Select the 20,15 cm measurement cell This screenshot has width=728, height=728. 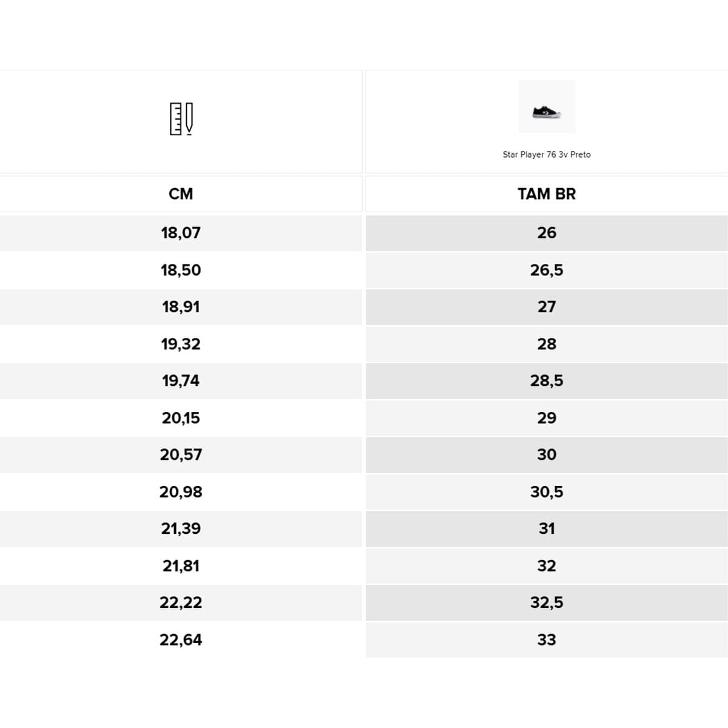coord(181,418)
